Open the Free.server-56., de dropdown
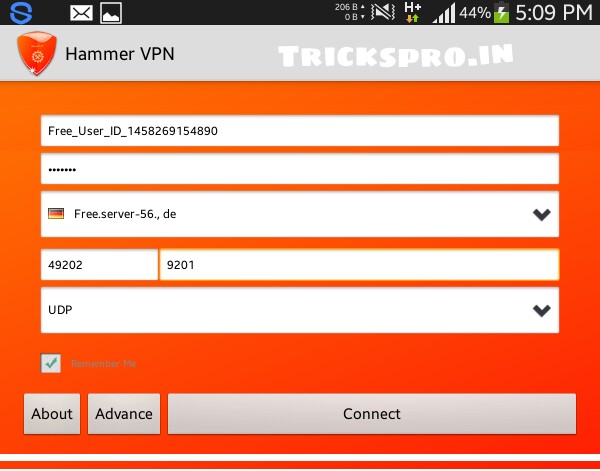This screenshot has width=600, height=471. 300,214
